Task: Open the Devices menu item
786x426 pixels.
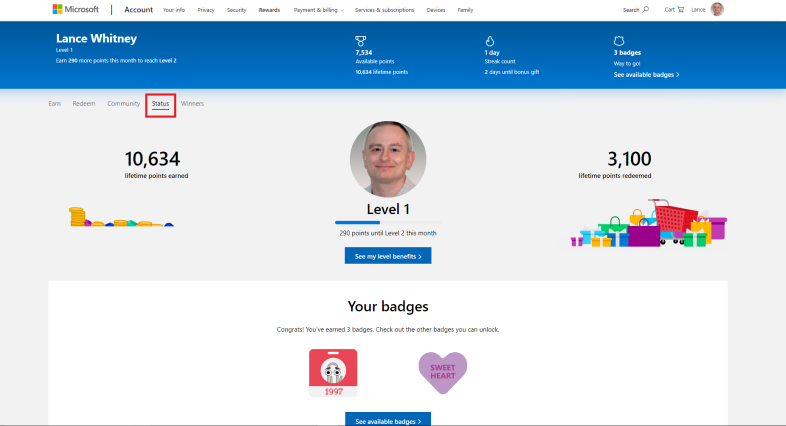Action: tap(436, 10)
